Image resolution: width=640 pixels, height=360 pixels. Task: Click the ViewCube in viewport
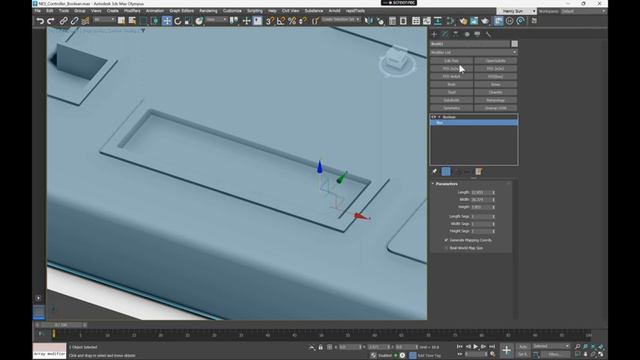(396, 62)
